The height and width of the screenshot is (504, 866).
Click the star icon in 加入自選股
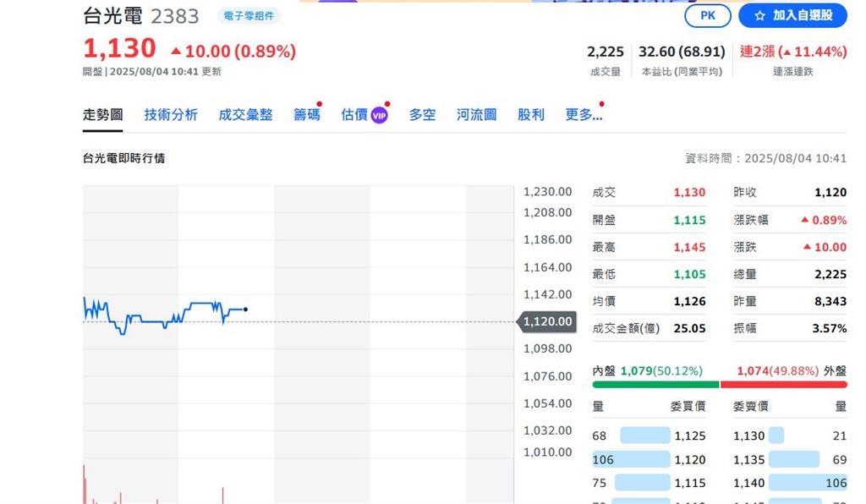759,15
